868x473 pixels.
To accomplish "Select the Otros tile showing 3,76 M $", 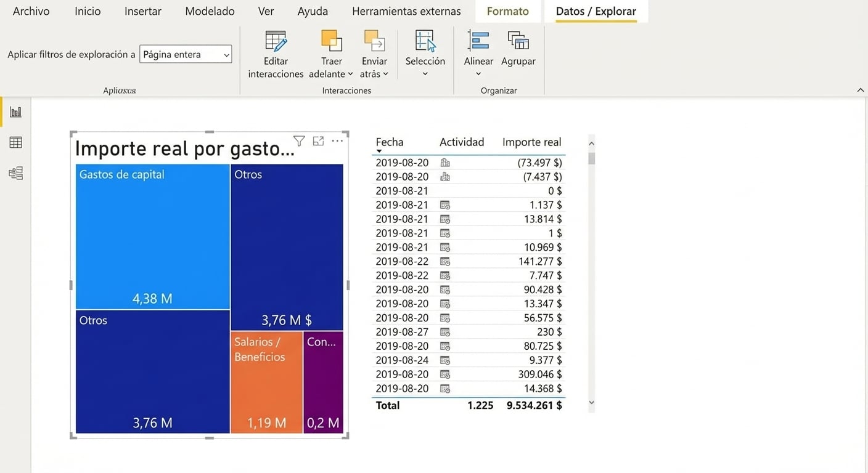I will tap(287, 247).
